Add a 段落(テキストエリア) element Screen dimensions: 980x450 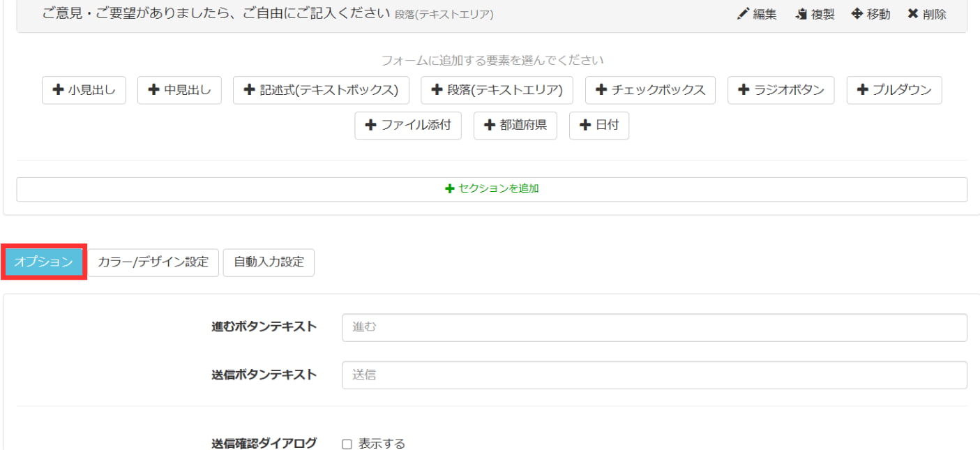tap(497, 90)
